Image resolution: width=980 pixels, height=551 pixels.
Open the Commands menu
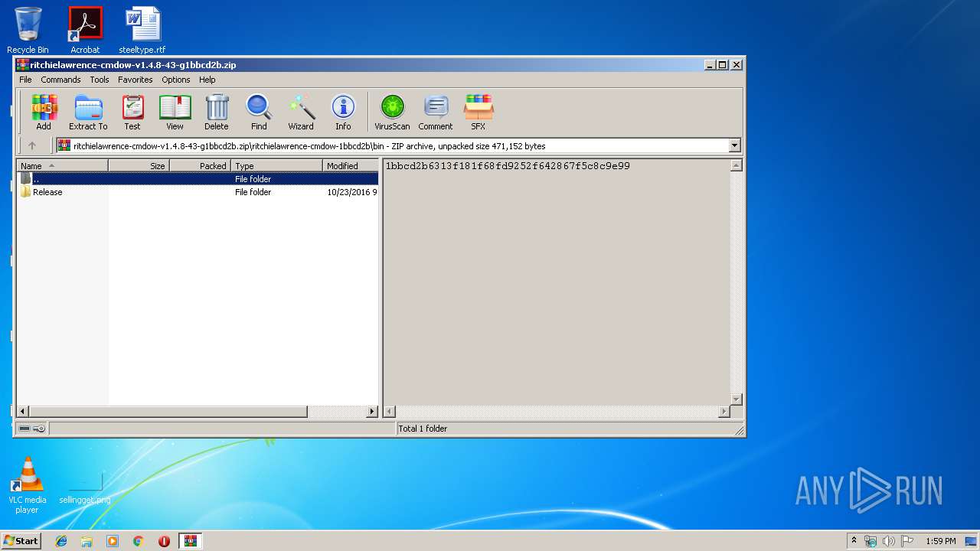(x=60, y=80)
